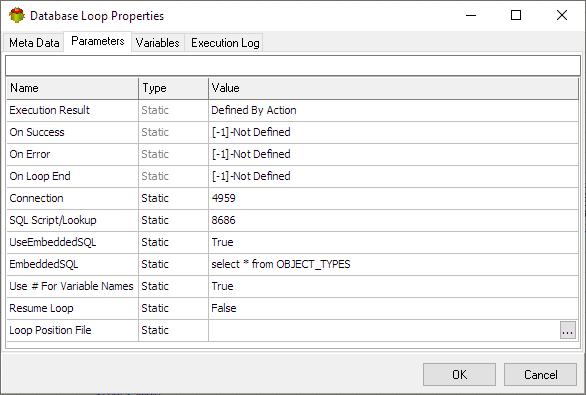Viewport: 586px width, 395px height.
Task: Select the EmbeddedSQL parameter name
Action: (x=44, y=265)
